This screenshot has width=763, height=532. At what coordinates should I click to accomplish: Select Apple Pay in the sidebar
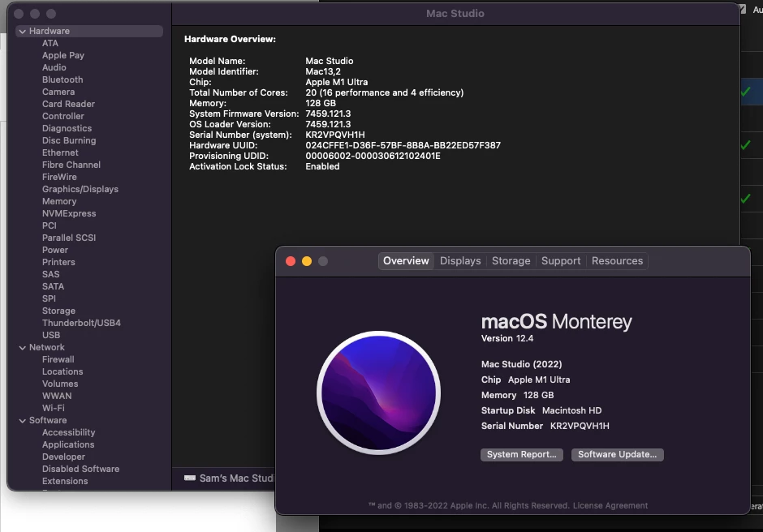pyautogui.click(x=63, y=55)
